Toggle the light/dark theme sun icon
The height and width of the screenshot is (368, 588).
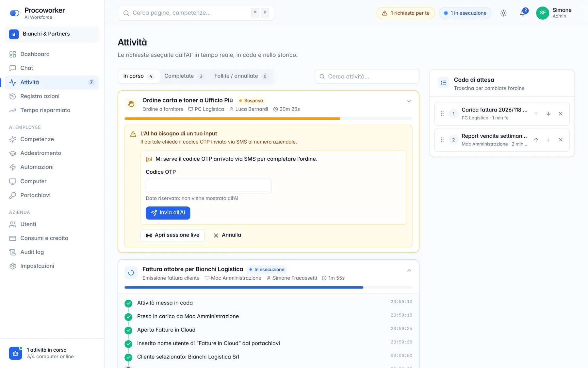503,13
